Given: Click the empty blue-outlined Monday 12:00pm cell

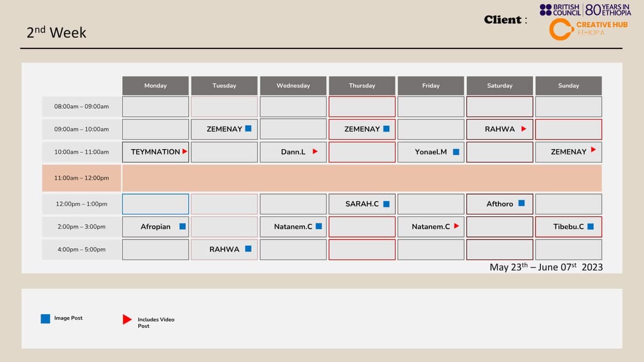Looking at the screenshot, I should pos(156,204).
